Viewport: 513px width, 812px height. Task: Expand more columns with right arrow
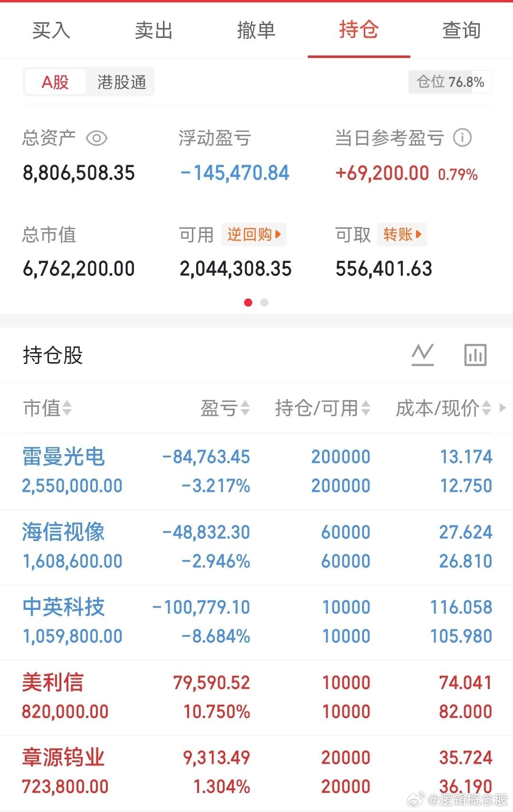pos(503,408)
